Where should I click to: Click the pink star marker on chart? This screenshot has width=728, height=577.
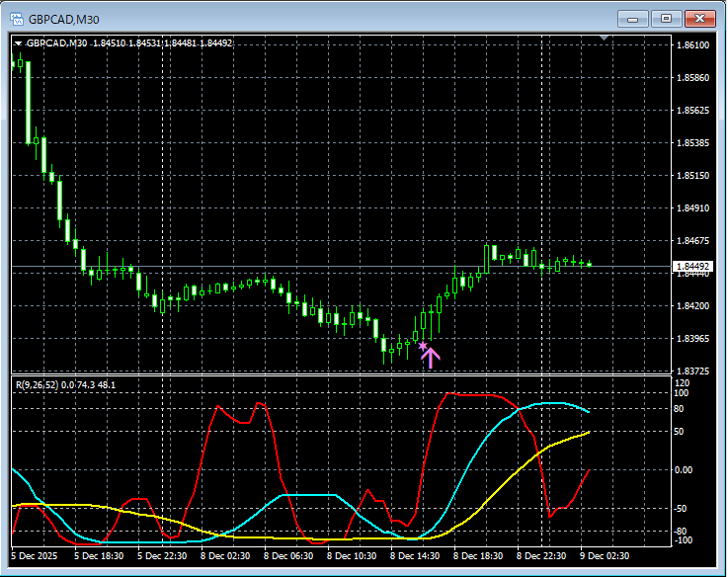(x=423, y=347)
